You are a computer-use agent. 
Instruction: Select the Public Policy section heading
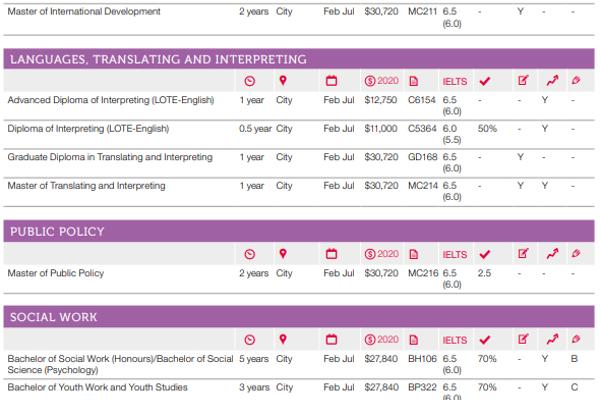(x=57, y=232)
